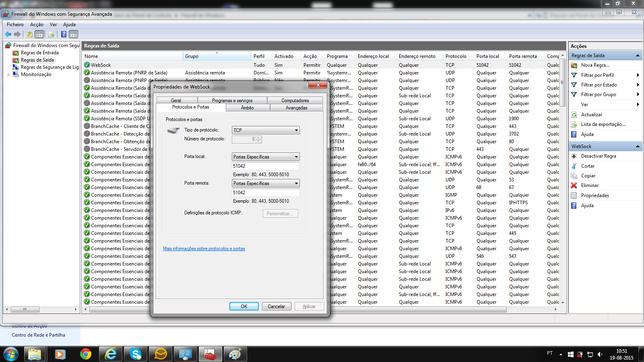
Task: Click the network icon in system tray
Action: pyautogui.click(x=590, y=354)
